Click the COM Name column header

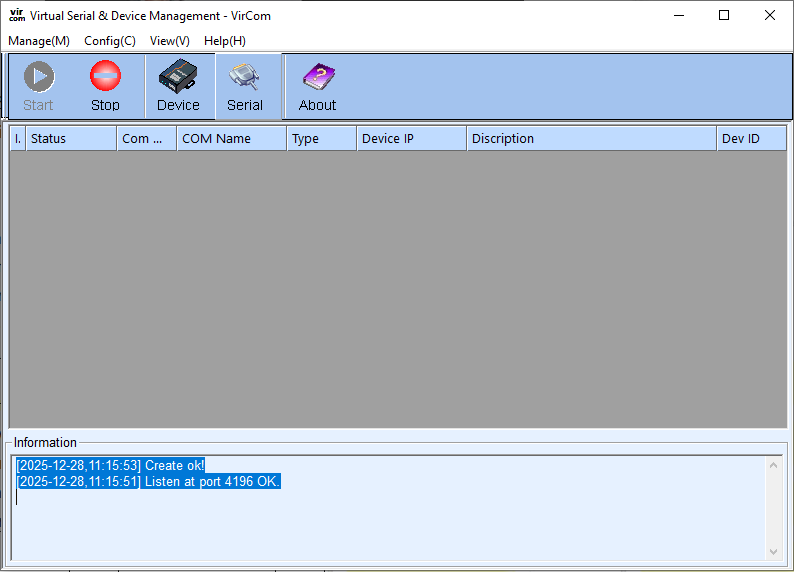(x=231, y=139)
